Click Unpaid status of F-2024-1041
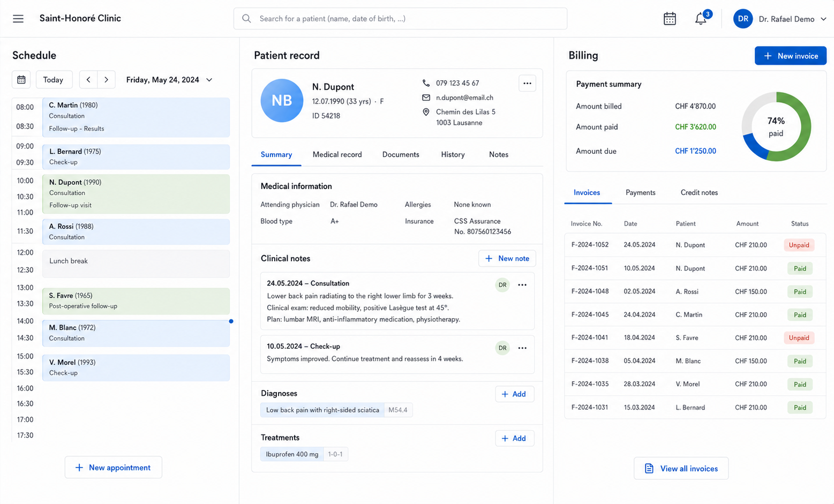This screenshot has height=504, width=834. coord(799,338)
